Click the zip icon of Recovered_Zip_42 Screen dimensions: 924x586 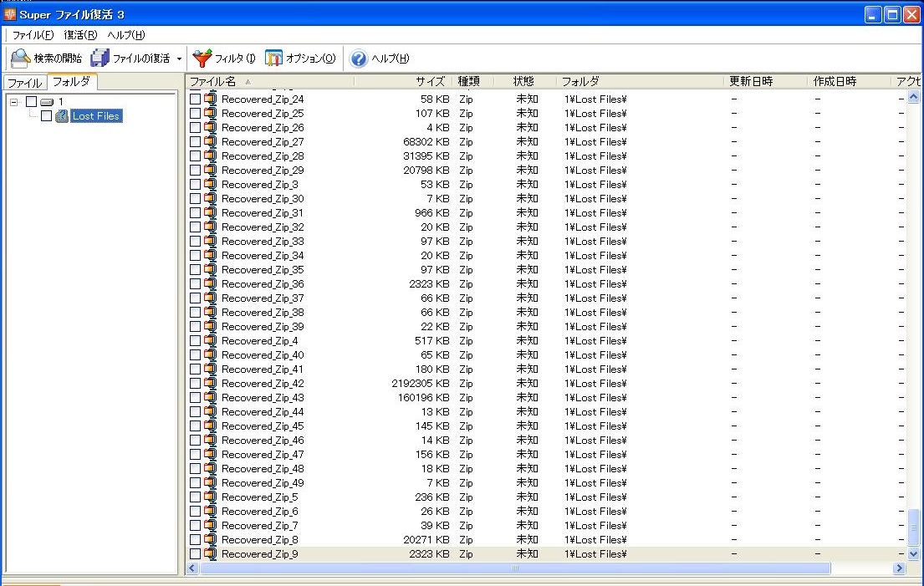click(211, 384)
